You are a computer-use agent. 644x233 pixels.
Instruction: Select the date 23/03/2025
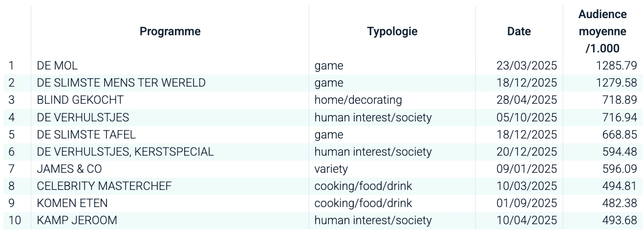point(527,66)
